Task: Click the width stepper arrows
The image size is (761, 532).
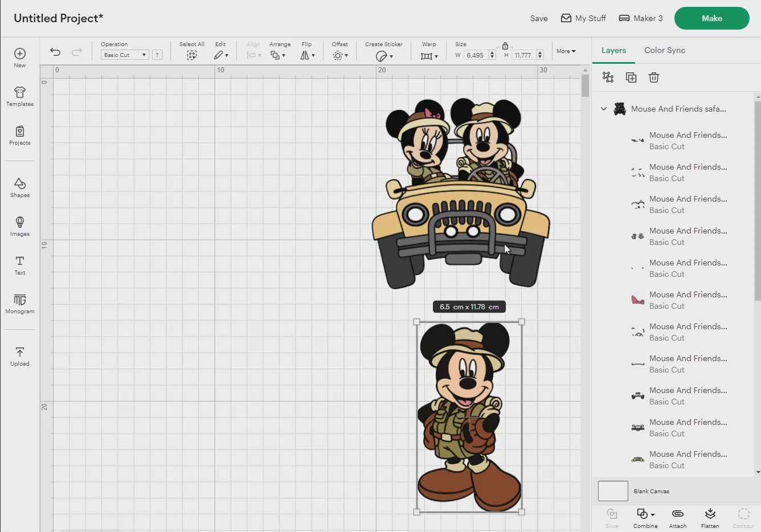Action: [x=492, y=55]
